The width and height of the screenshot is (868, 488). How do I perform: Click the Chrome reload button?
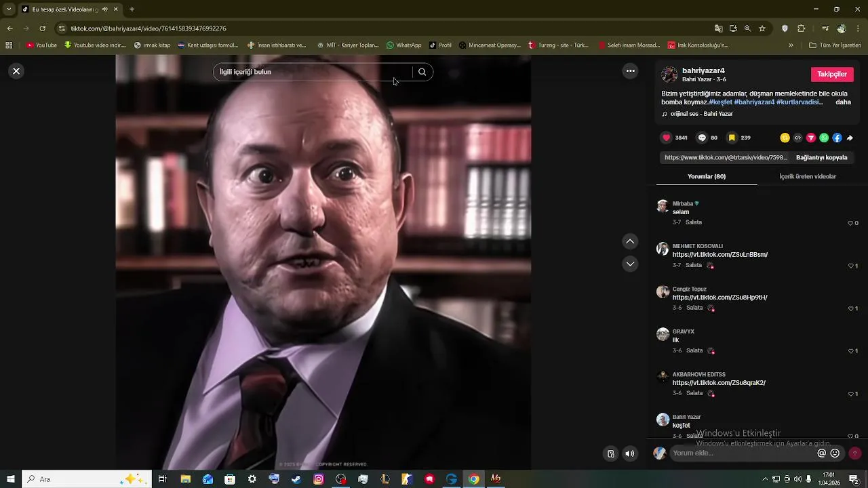coord(42,28)
